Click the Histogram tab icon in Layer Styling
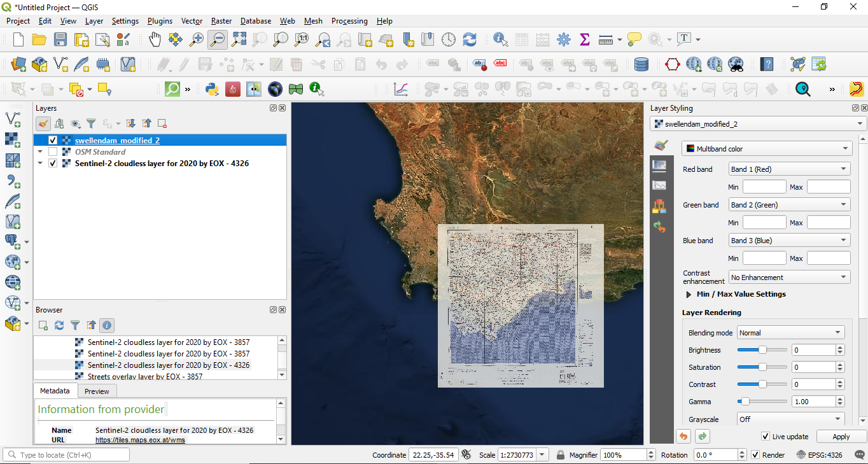 coord(659,186)
